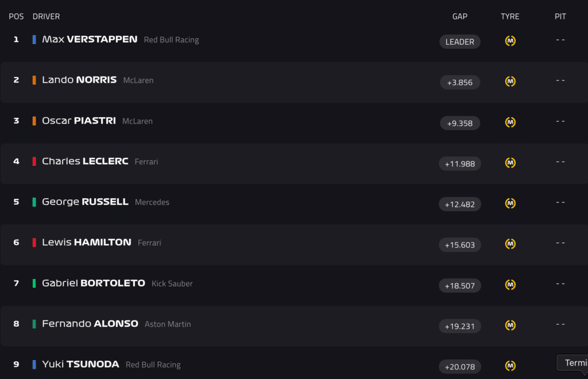Click the +3.856 gap badge
The width and height of the screenshot is (588, 379).
pyautogui.click(x=459, y=83)
